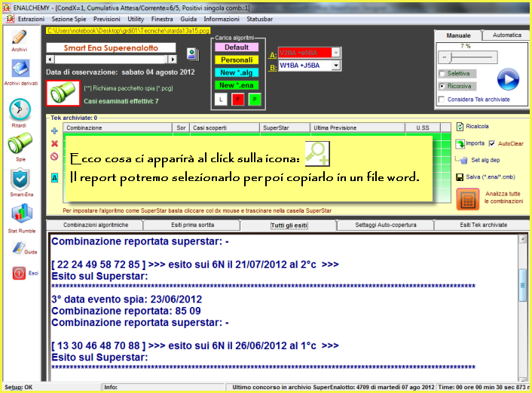The image size is (532, 393).
Task: Switch to Esiti Tek archiviate tab
Action: tap(483, 225)
